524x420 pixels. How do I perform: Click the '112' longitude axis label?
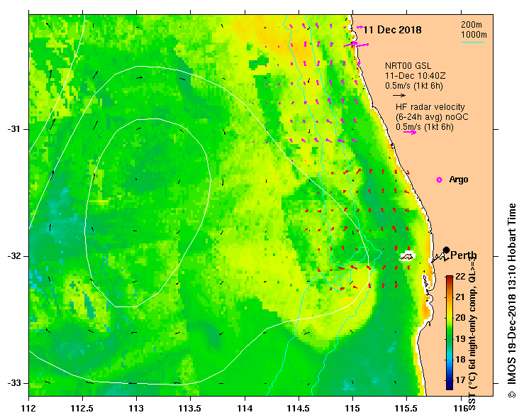click(x=29, y=409)
